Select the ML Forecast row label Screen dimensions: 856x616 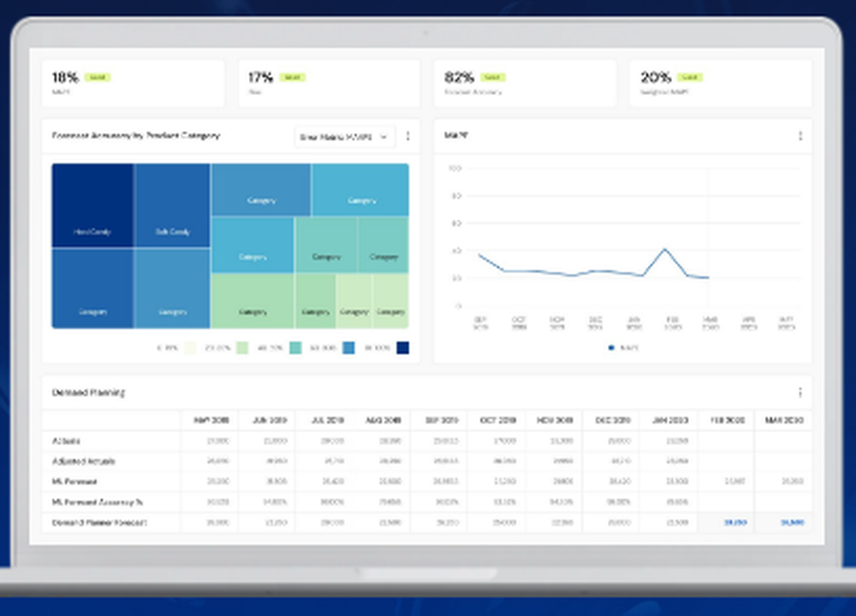click(x=74, y=482)
